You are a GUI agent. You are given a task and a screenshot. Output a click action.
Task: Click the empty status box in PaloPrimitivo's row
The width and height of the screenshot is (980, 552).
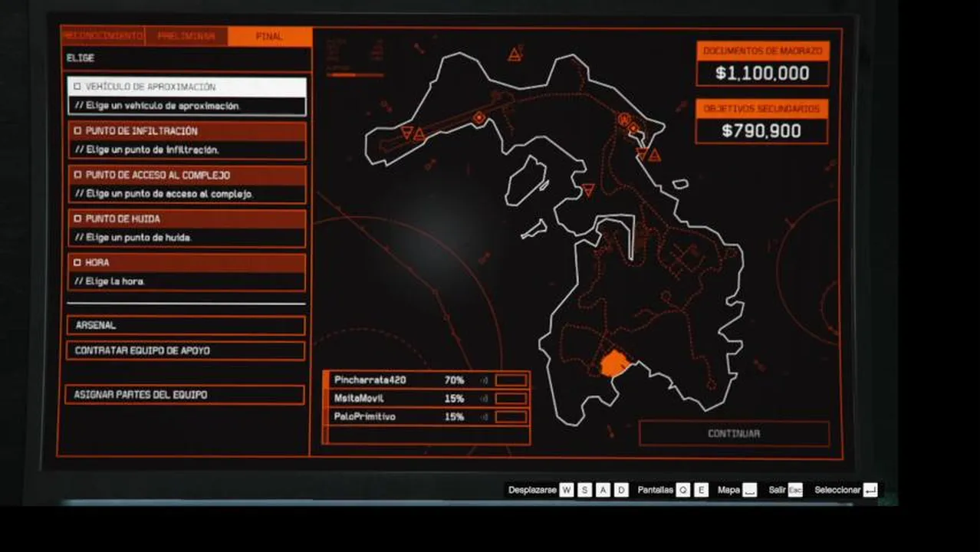[511, 417]
